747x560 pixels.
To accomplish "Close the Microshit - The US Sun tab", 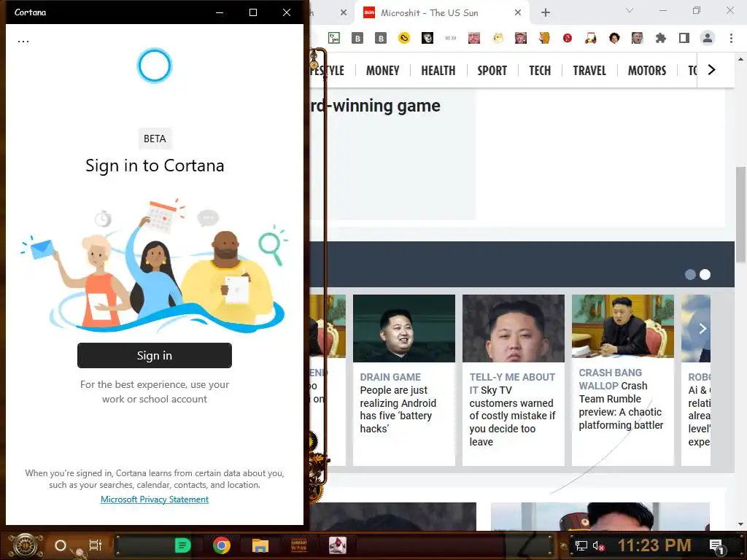I will click(x=518, y=13).
